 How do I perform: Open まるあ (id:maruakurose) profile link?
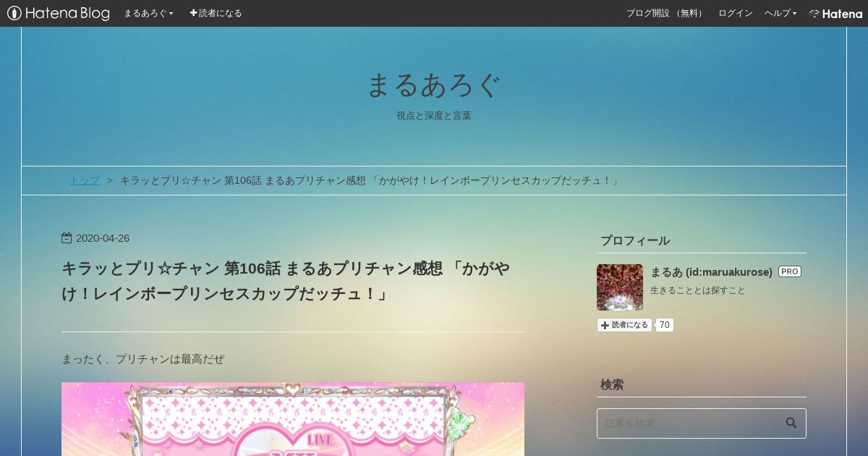pos(712,272)
